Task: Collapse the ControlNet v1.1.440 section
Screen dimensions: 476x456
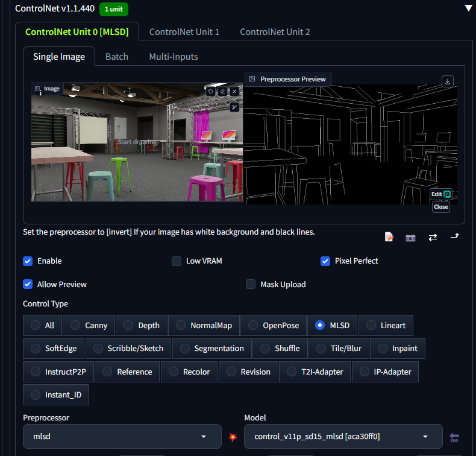Action: point(468,8)
